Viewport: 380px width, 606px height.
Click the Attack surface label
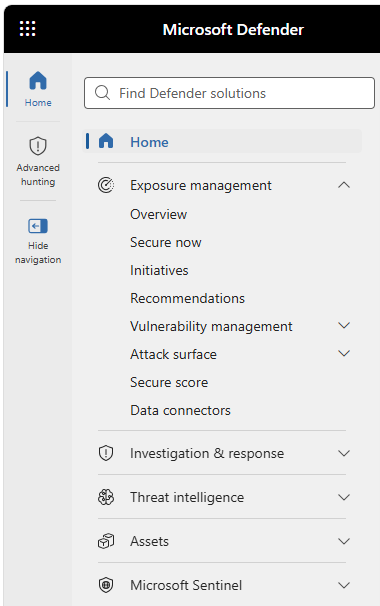coord(173,354)
